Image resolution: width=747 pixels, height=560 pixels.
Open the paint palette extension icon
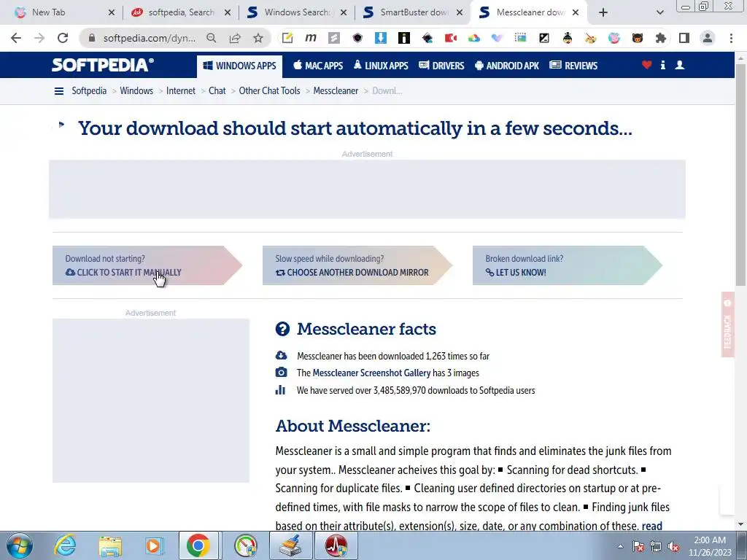point(591,38)
